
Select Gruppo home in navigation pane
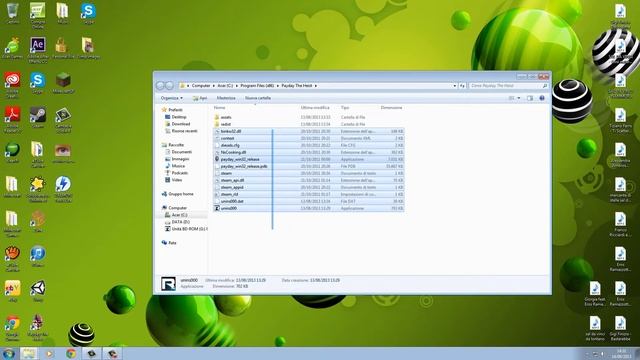178,194
